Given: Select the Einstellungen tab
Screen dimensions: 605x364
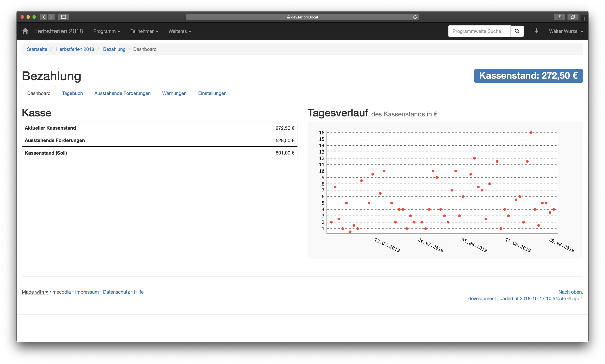Looking at the screenshot, I should click(x=212, y=93).
